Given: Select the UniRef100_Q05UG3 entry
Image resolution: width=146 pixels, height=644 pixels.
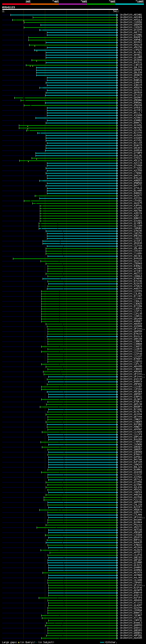Looking at the screenshot, I should click(x=131, y=108).
